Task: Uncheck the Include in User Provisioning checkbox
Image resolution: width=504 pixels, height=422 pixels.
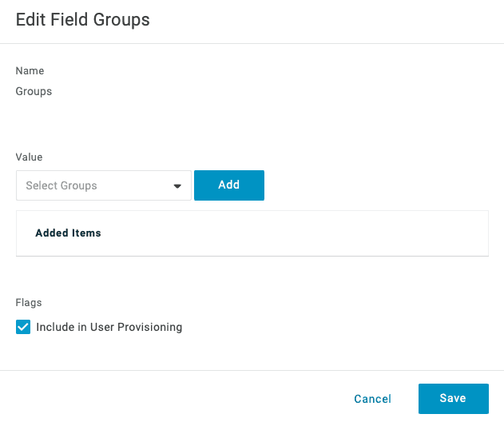Action: click(23, 327)
